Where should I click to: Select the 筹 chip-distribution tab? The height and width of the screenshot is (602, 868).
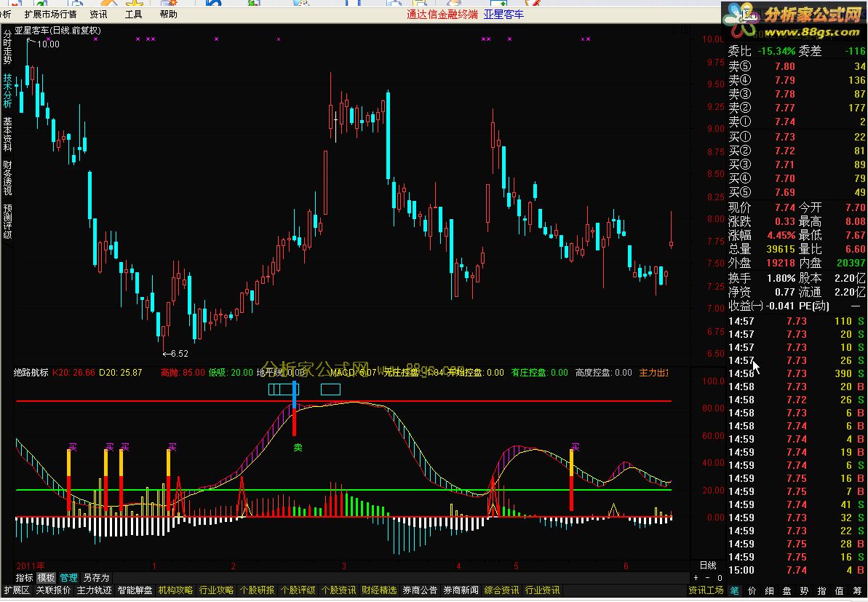click(x=857, y=590)
